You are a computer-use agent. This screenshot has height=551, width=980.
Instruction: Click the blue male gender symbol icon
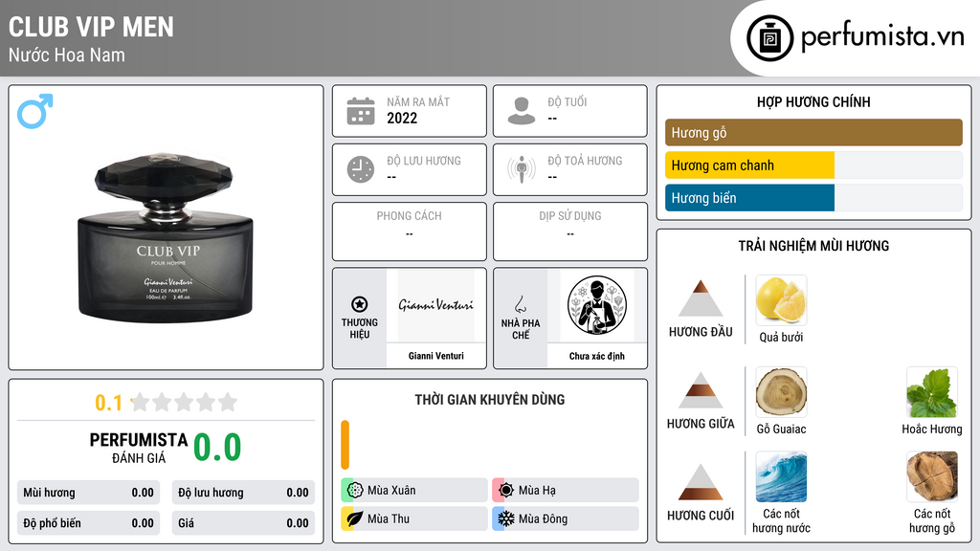[35, 111]
